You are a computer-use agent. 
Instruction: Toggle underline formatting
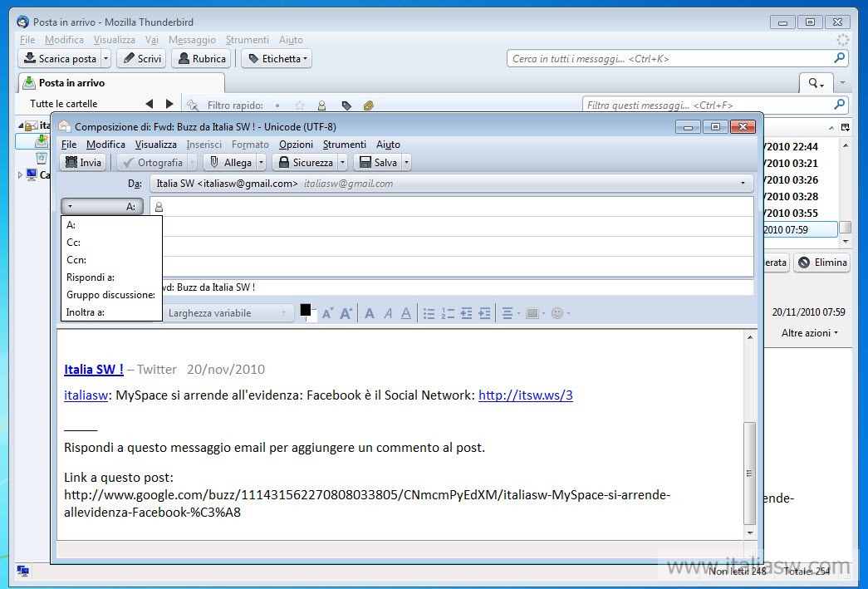click(x=406, y=313)
